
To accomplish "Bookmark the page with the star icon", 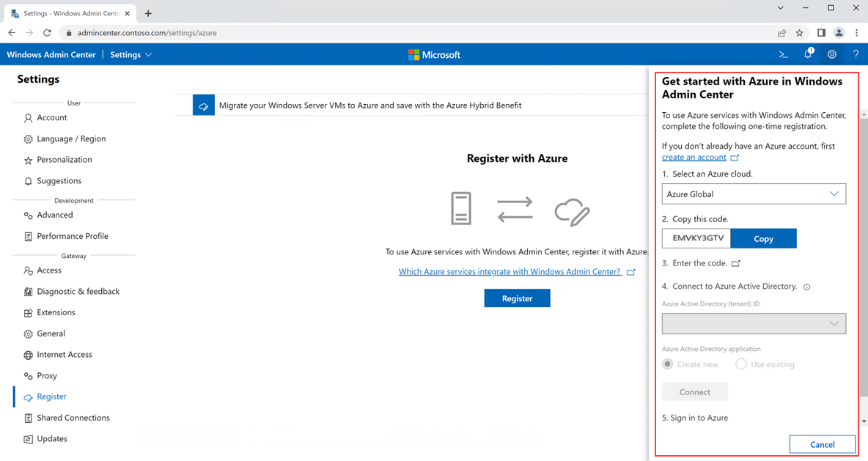I will coord(799,33).
